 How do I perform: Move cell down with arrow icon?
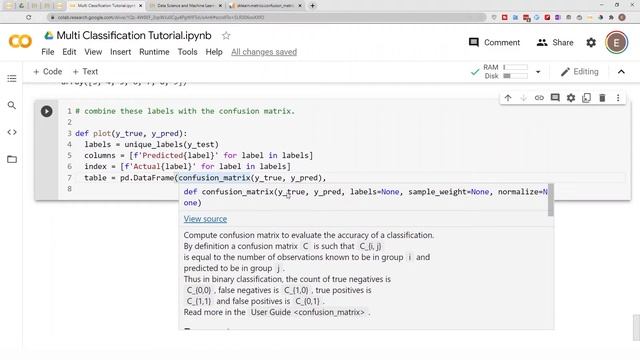point(523,98)
